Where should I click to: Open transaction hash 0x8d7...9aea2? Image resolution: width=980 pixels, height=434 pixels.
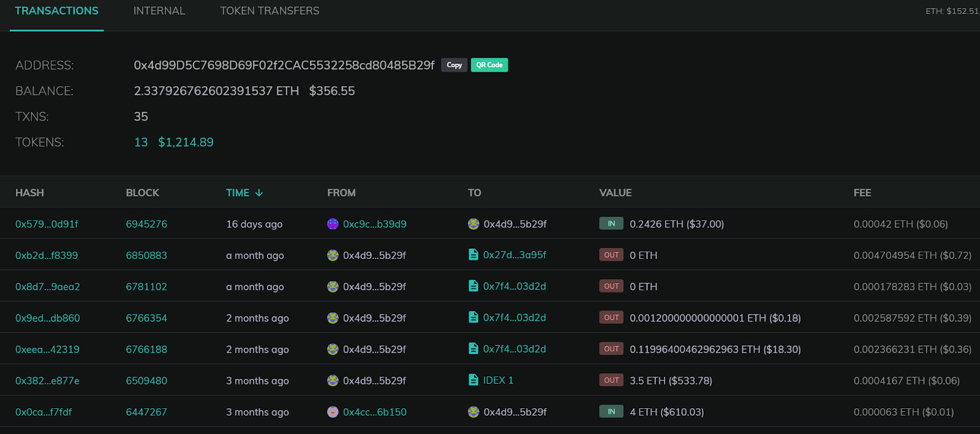tap(48, 286)
